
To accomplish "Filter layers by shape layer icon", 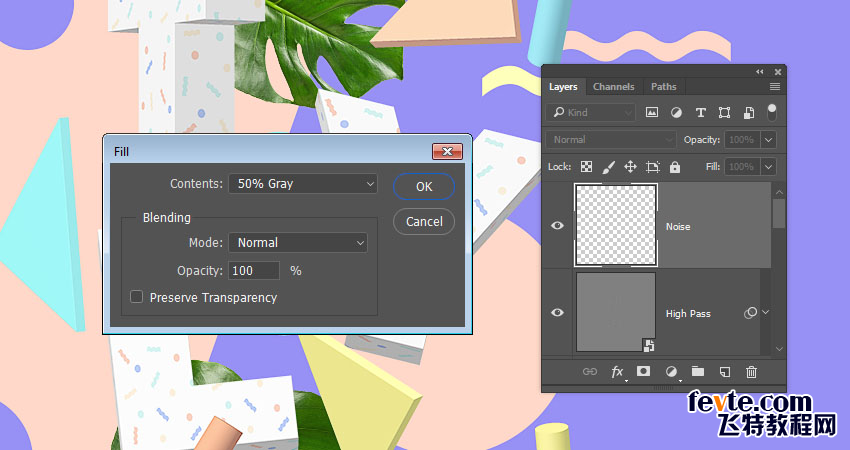I will pyautogui.click(x=724, y=112).
